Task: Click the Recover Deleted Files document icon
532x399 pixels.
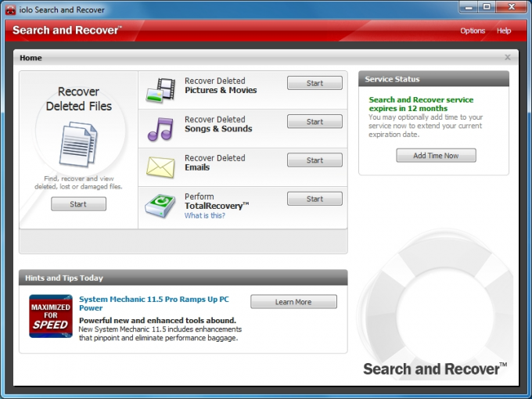Action: pos(78,144)
